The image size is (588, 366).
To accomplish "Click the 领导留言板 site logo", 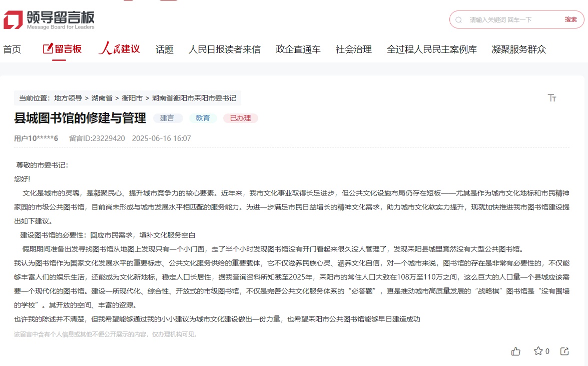I will coord(49,20).
